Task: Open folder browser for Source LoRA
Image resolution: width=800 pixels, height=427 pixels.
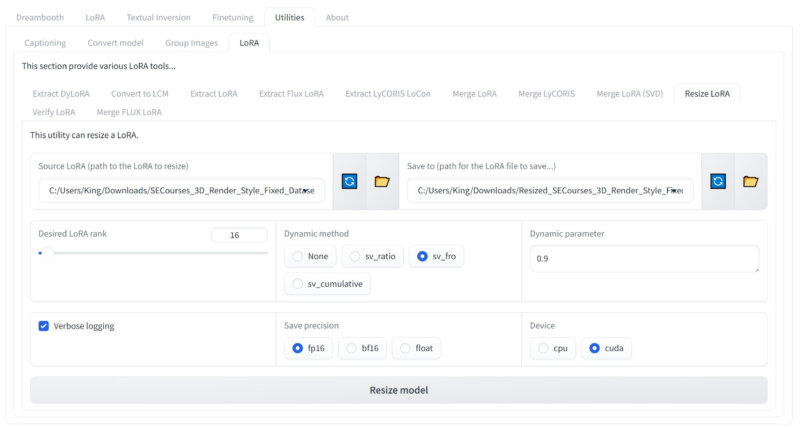Action: (381, 181)
